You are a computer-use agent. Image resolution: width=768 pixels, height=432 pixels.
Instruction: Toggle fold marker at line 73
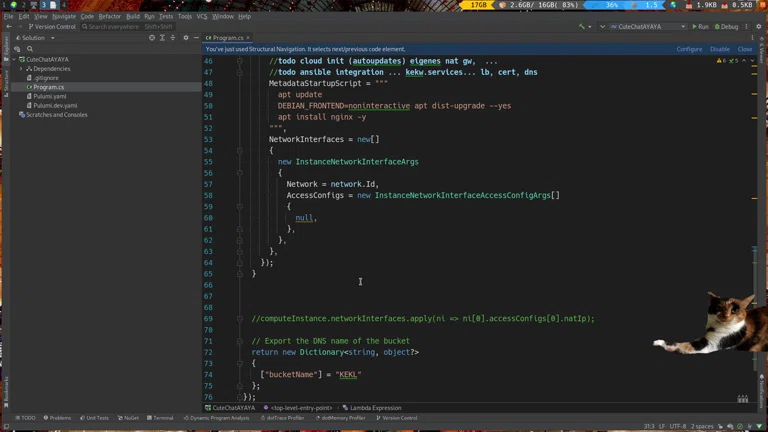pos(240,363)
